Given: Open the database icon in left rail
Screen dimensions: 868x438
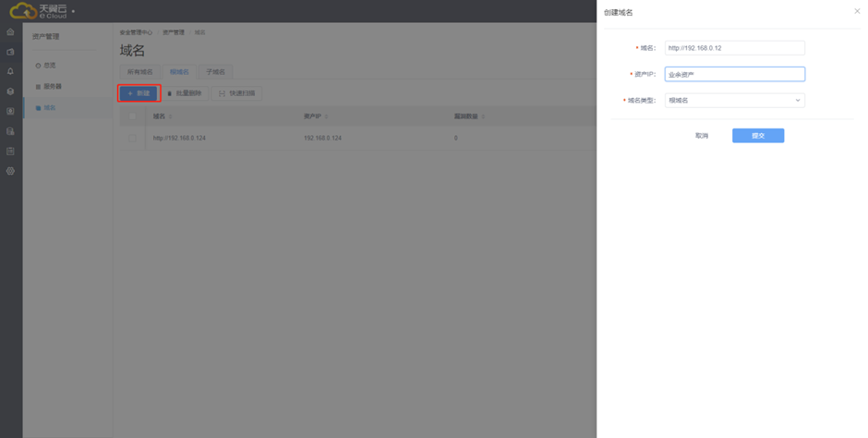Looking at the screenshot, I should coord(10,131).
